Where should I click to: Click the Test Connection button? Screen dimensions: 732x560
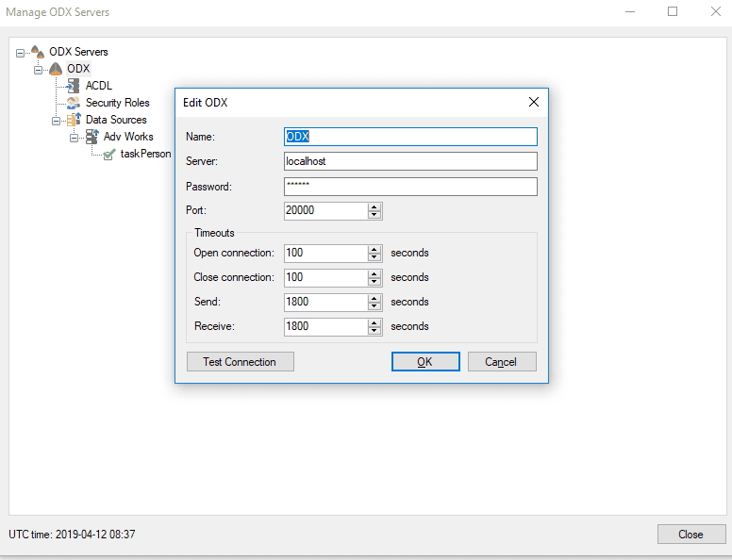(x=240, y=362)
